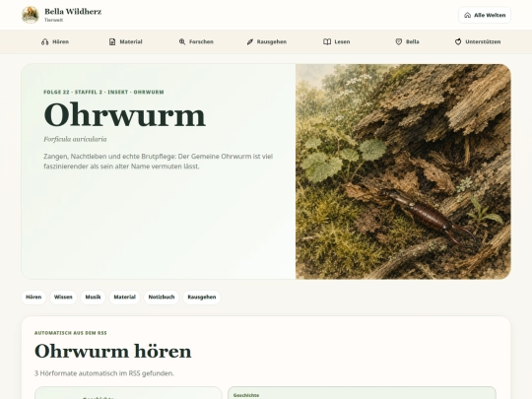Click the description paragraph about Zangen, Nachtleben
The image size is (532, 399).
158,162
